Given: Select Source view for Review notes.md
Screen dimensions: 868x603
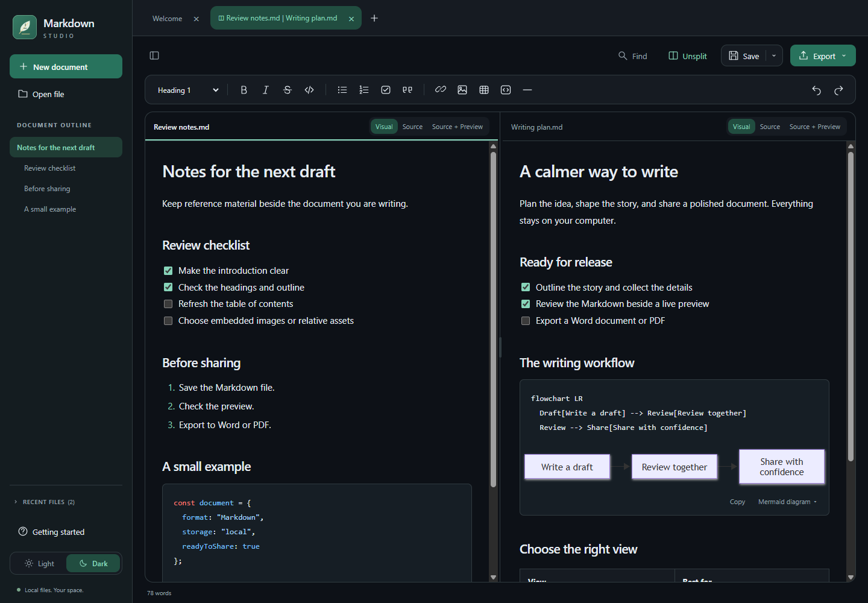Looking at the screenshot, I should click(412, 127).
